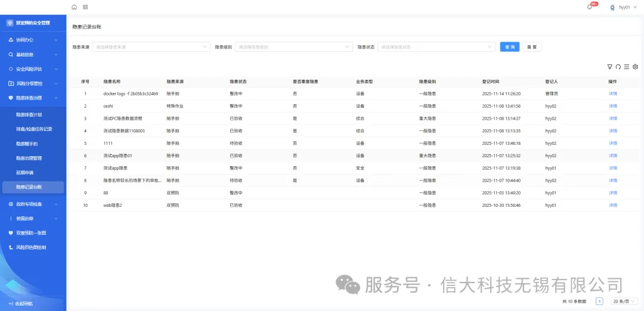
Task: Expand the 安全风险评估 menu chevron
Action: click(x=56, y=69)
